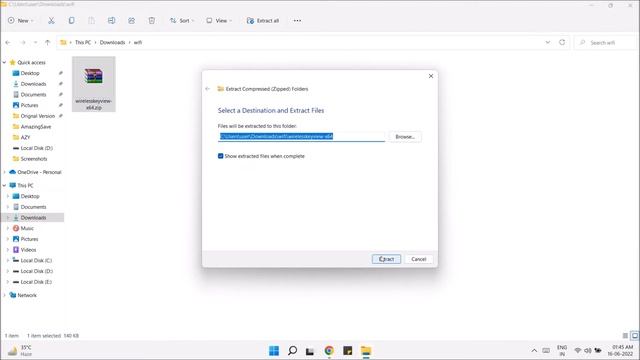Click the Browse... button

(x=405, y=137)
